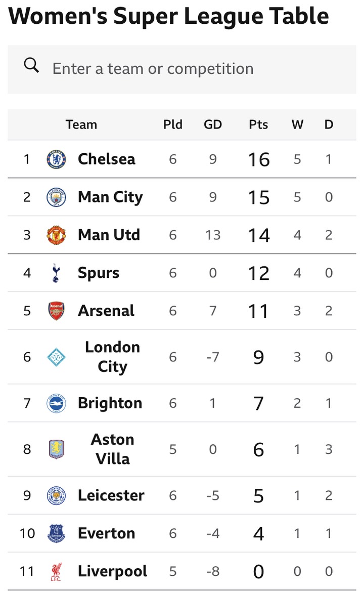
Task: Open the Chelsea team link
Action: [107, 159]
